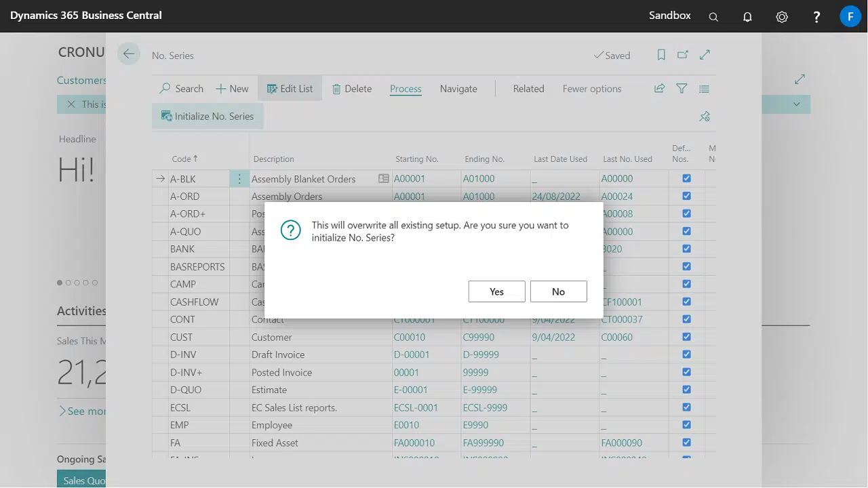Open the settings gear in top bar
The height and width of the screenshot is (488, 868).
pyautogui.click(x=782, y=16)
